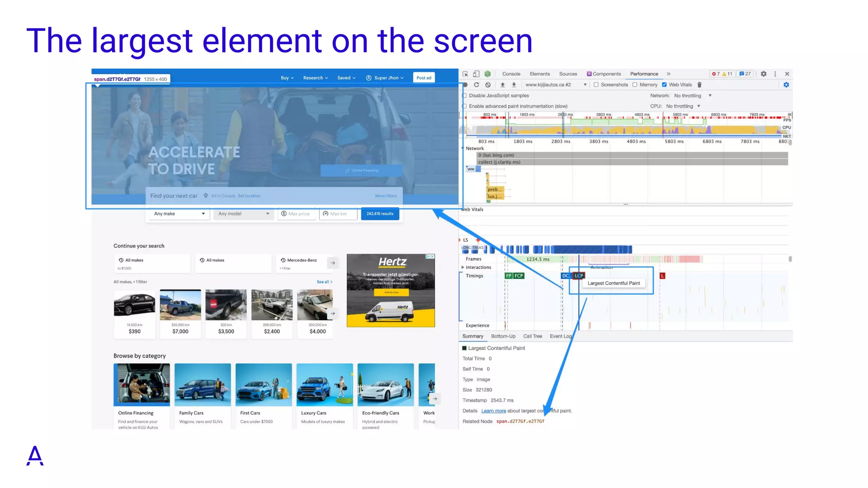Open the Buy menu
The width and height of the screenshot is (868, 488).
point(287,78)
